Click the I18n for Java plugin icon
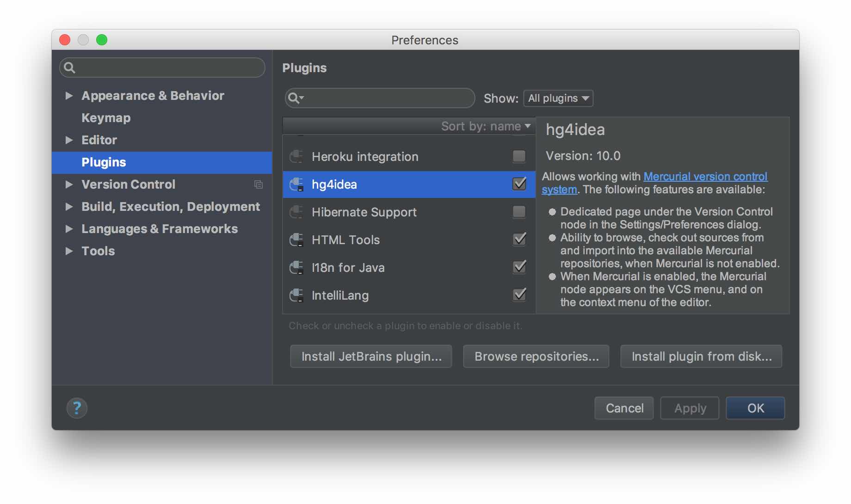Viewport: 851px width, 504px height. pyautogui.click(x=296, y=268)
